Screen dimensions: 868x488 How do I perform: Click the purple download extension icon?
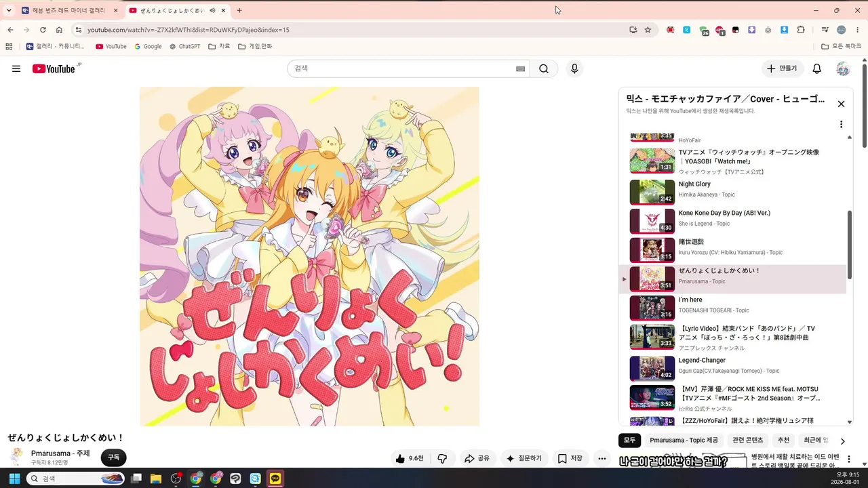[751, 30]
